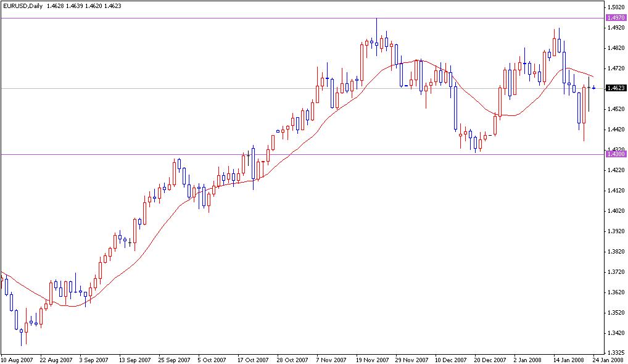This screenshot has height=364, width=628.
Task: Click the 1.4120 price axis label
Action: (616, 191)
